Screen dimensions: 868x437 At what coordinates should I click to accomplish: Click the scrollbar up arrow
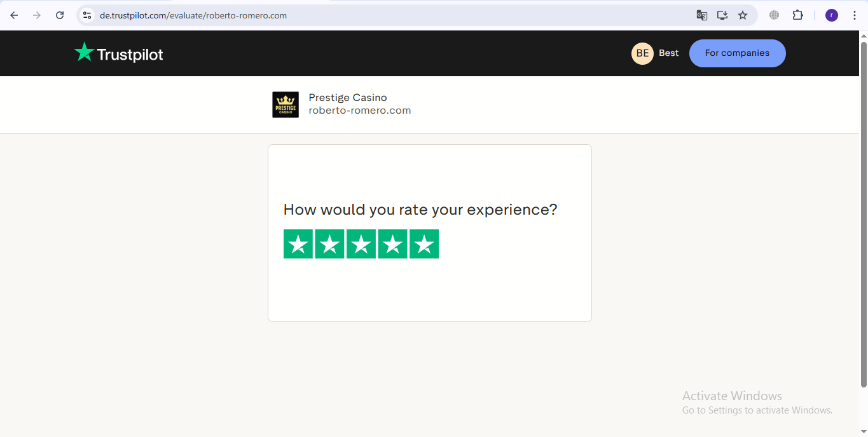pyautogui.click(x=864, y=35)
